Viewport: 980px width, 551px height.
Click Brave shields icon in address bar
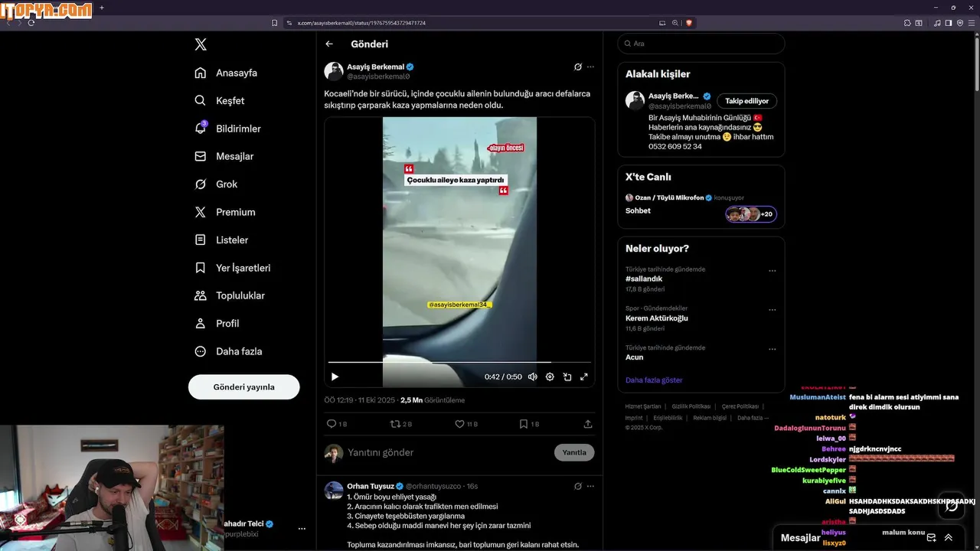[689, 23]
